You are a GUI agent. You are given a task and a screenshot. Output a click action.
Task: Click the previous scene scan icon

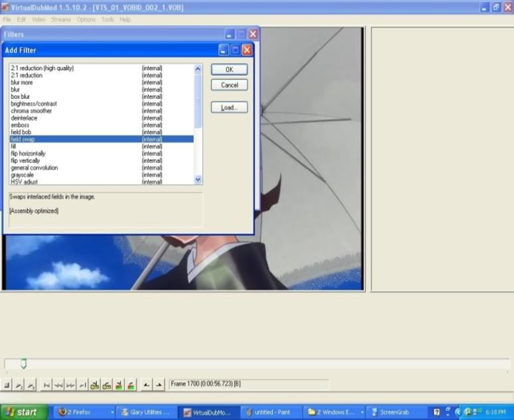coord(119,385)
